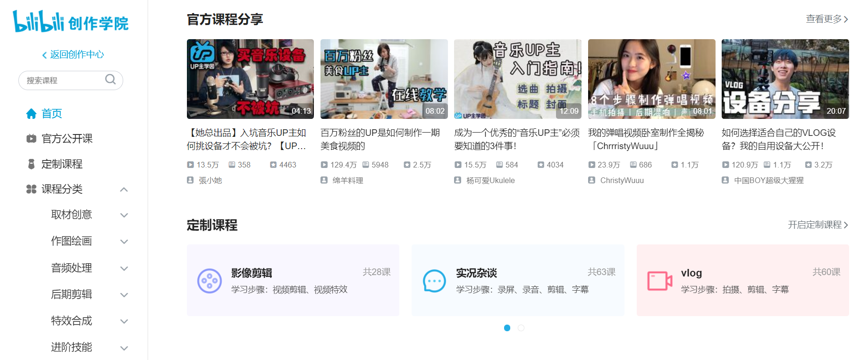Click the author icon beside 張小她

point(190,180)
